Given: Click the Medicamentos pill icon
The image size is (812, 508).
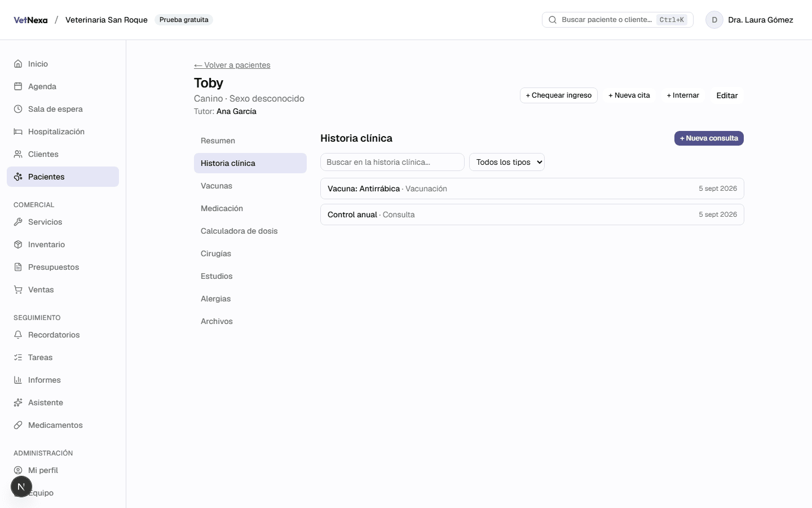Looking at the screenshot, I should (x=18, y=425).
